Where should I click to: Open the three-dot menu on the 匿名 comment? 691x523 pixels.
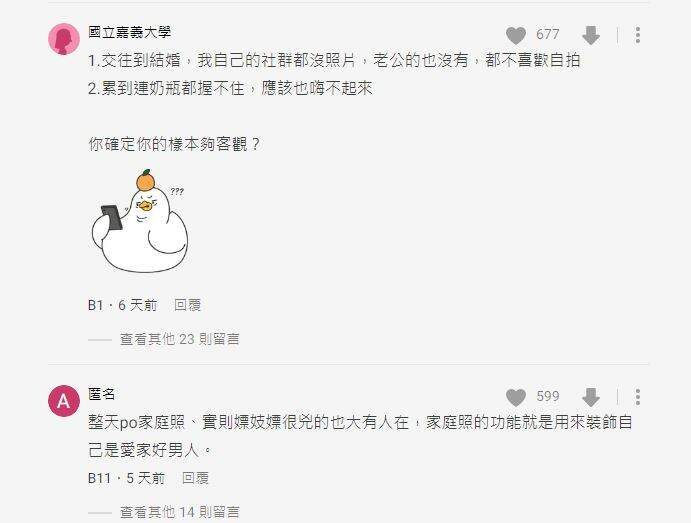(638, 397)
